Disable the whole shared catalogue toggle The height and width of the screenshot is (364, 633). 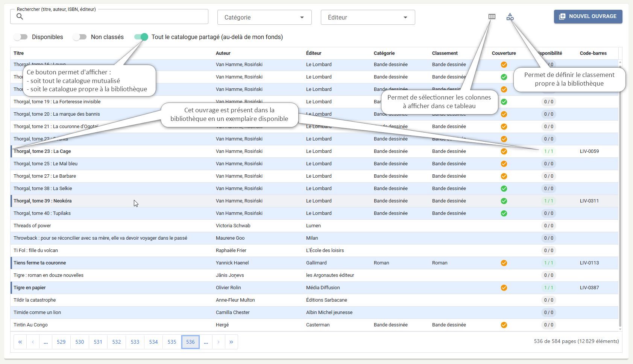coord(141,37)
